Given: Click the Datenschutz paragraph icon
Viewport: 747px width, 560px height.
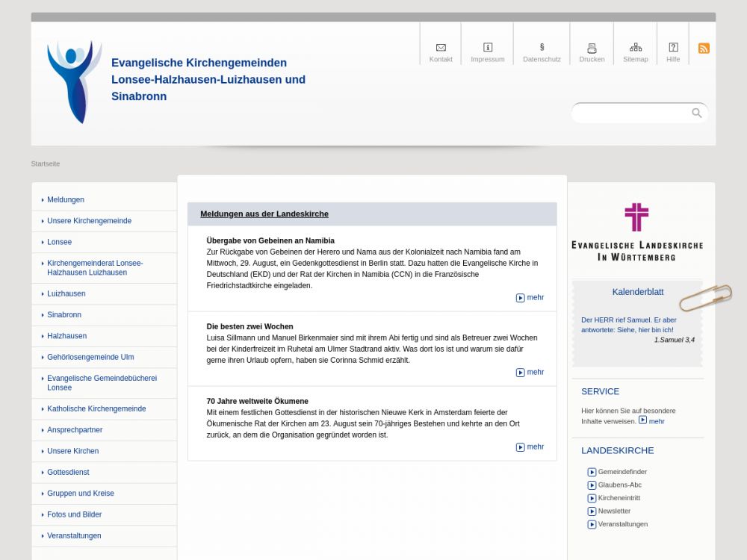Looking at the screenshot, I should (x=542, y=48).
